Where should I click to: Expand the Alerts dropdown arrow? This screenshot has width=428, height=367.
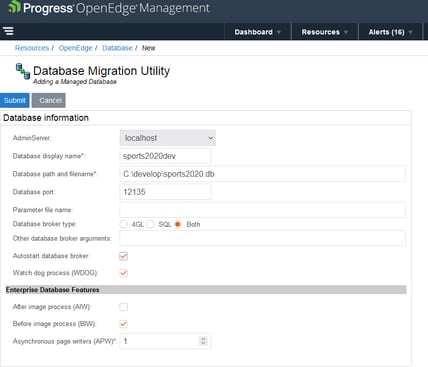(x=410, y=32)
